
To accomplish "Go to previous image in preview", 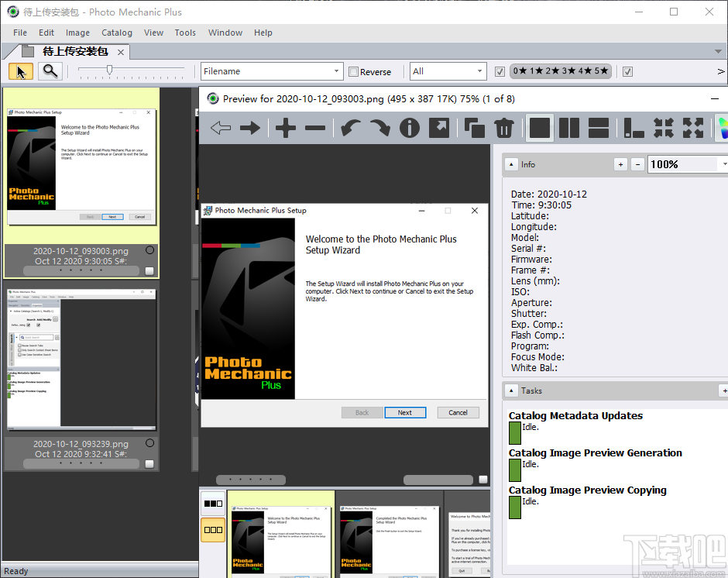I will coord(221,128).
